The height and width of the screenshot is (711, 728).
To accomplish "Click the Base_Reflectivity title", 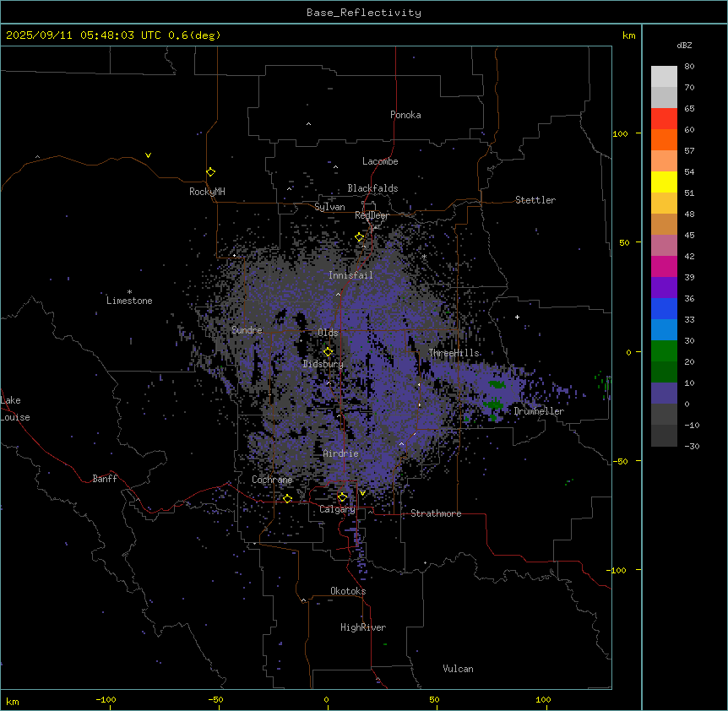I will (x=364, y=13).
